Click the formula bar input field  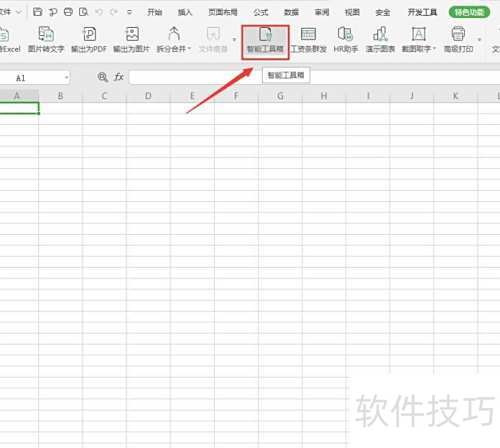pos(313,77)
